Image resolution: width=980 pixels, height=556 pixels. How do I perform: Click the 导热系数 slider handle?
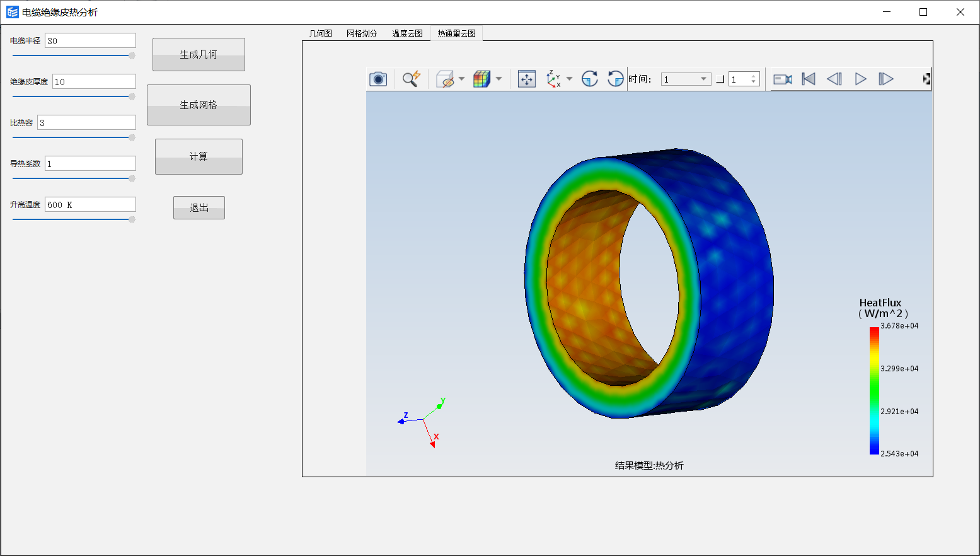(x=132, y=178)
